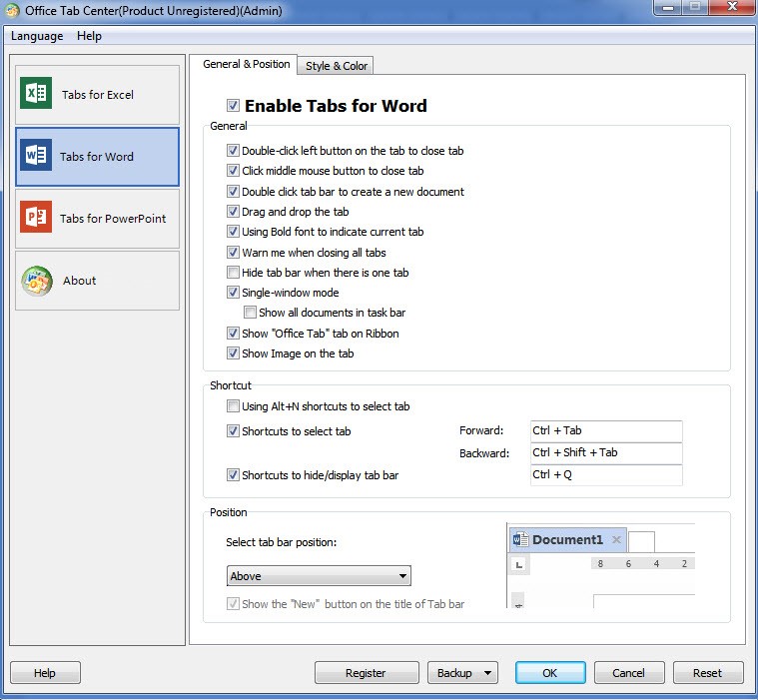This screenshot has width=758, height=700.
Task: Open Tabs for Excel settings
Action: coord(97,95)
